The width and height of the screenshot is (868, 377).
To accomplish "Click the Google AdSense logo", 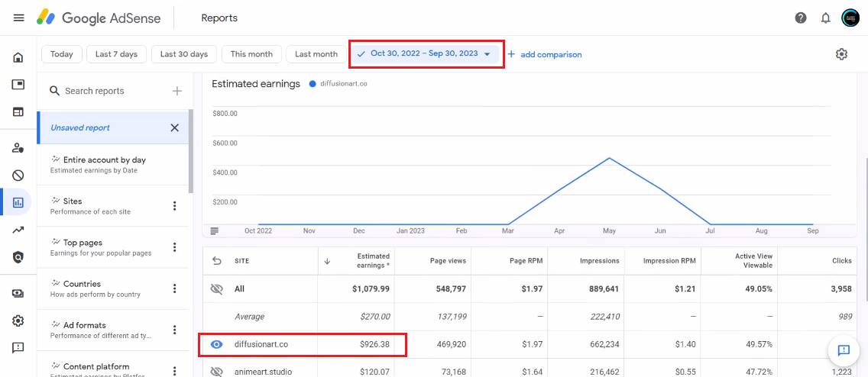I will click(x=99, y=18).
